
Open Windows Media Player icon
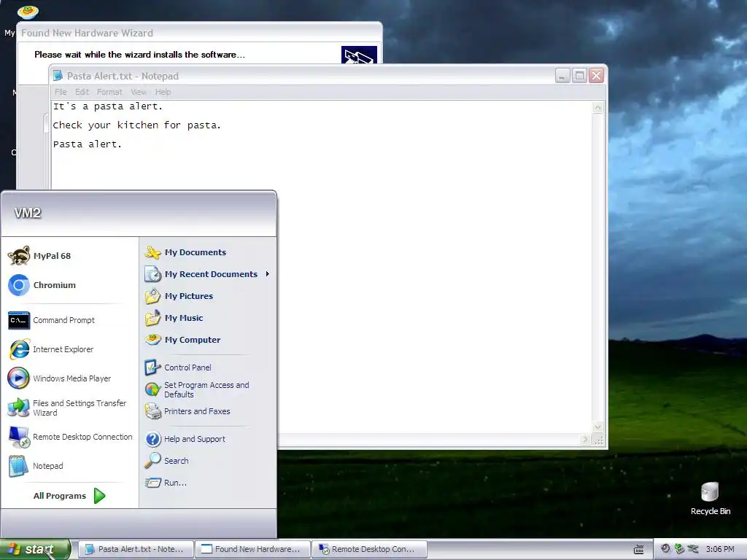tap(18, 378)
